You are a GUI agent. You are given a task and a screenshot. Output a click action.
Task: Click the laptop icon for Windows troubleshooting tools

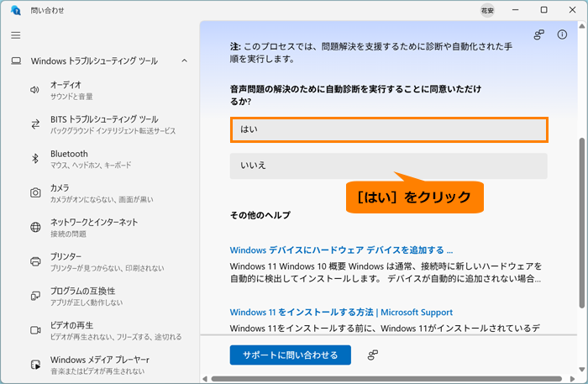point(16,60)
